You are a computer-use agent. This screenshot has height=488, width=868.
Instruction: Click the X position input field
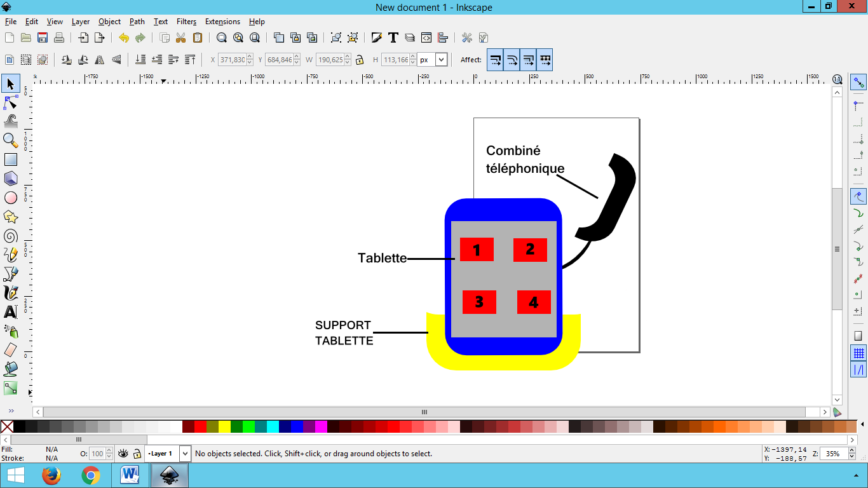click(232, 60)
